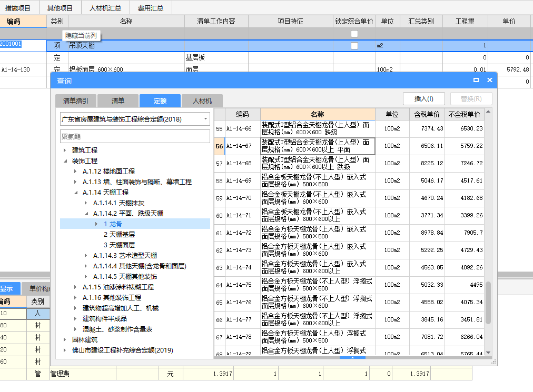The image size is (533, 392).
Task: Select quota row A1-14-68
Action: 349,164
